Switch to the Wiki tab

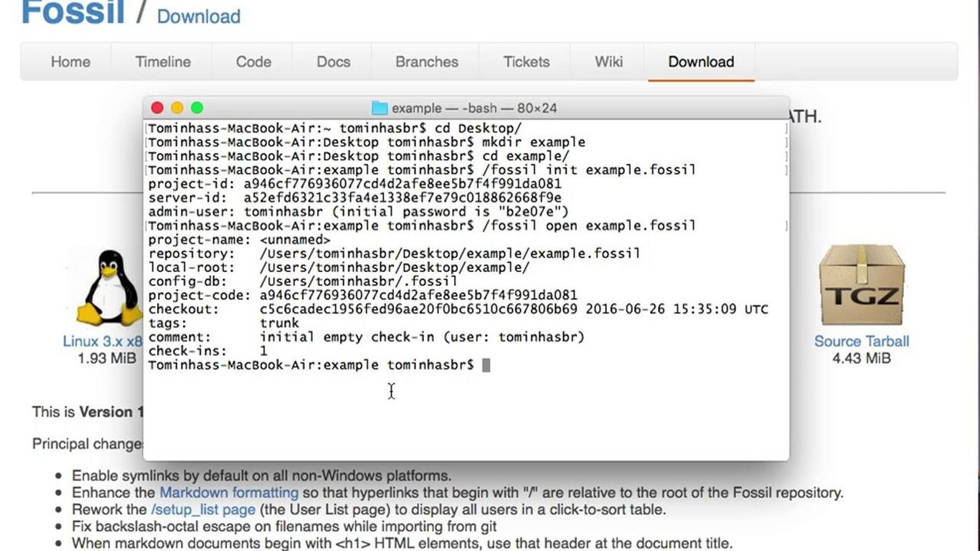606,62
